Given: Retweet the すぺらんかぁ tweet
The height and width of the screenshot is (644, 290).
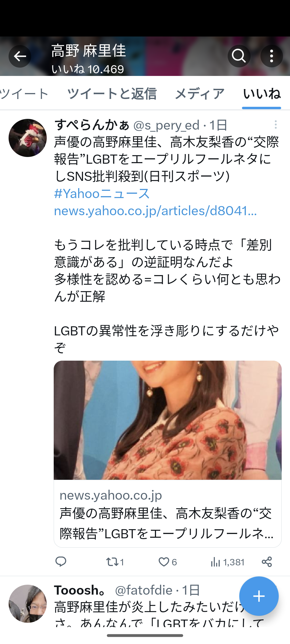Looking at the screenshot, I should (x=115, y=562).
